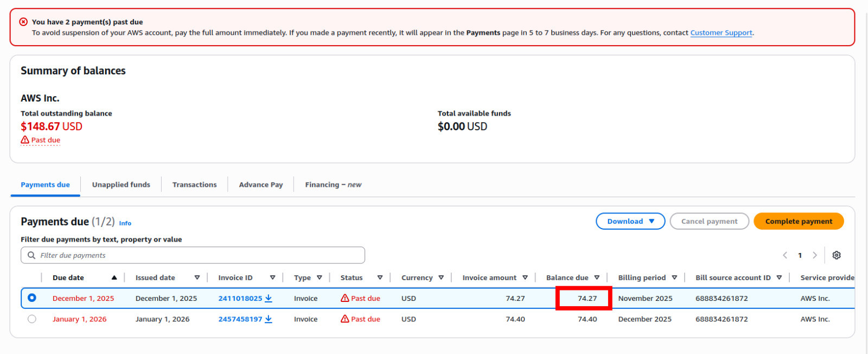Select the December 1, 2025 payment radio
868x354 pixels.
[32, 298]
